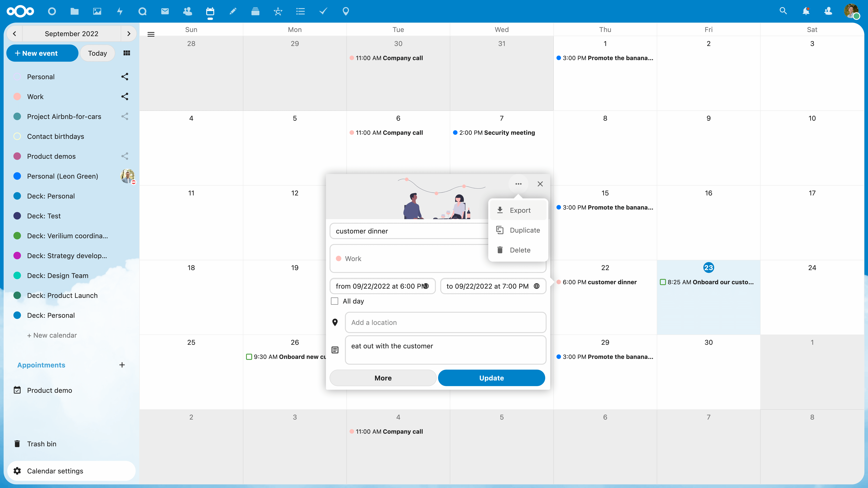Toggle the All day checkbox
The height and width of the screenshot is (488, 868).
[x=334, y=301]
